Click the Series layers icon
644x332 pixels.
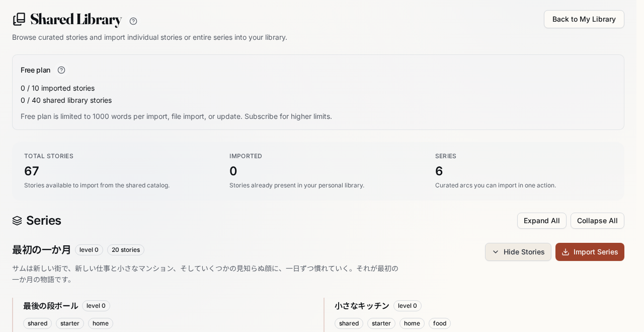pos(17,221)
